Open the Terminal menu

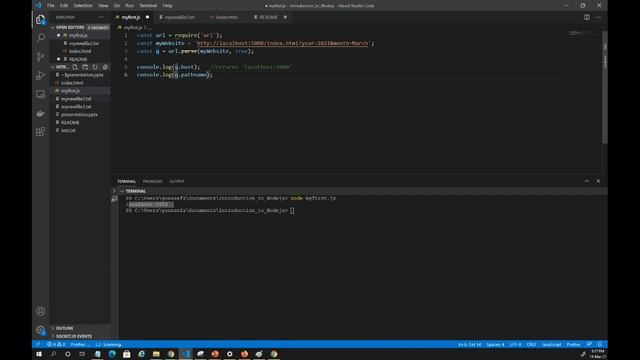point(148,6)
